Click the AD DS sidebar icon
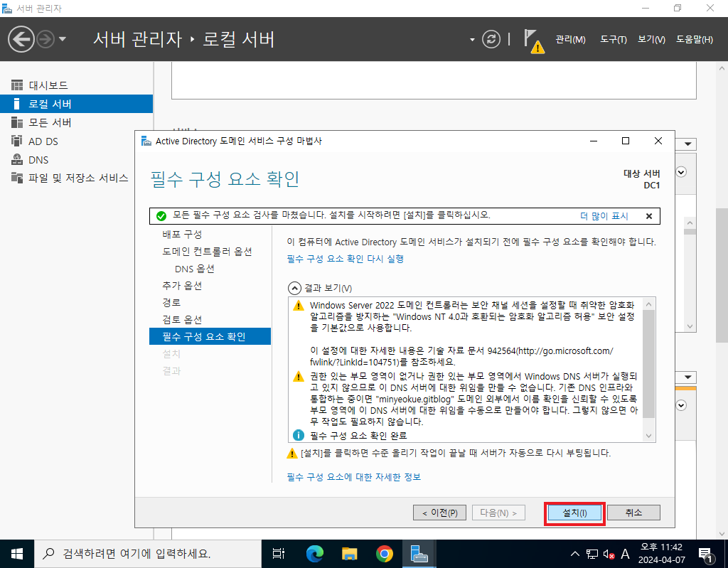728x568 pixels. (x=17, y=141)
